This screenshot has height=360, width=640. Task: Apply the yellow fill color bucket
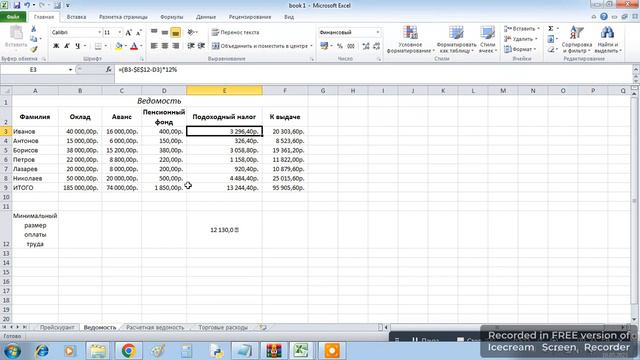click(119, 46)
